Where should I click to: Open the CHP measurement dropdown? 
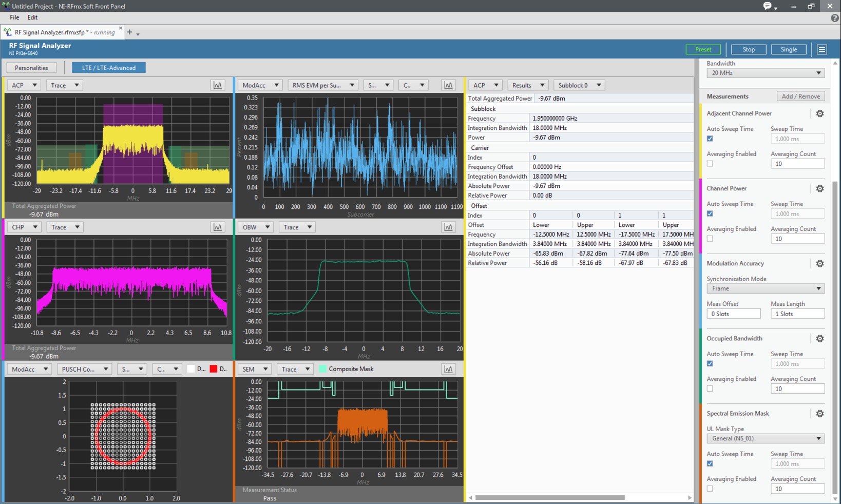coord(24,227)
